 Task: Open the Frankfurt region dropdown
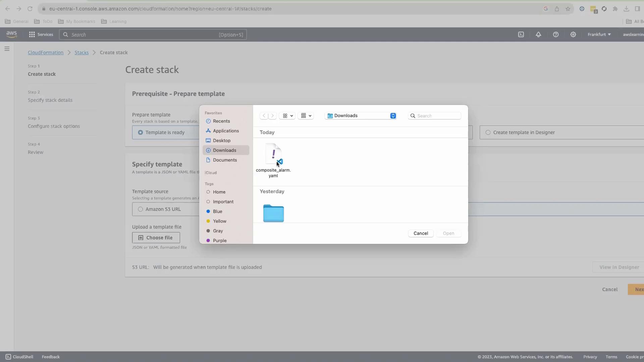click(599, 35)
